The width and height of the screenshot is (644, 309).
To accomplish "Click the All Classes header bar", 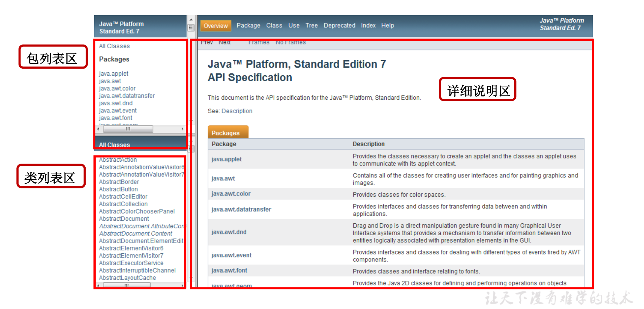I will (141, 145).
